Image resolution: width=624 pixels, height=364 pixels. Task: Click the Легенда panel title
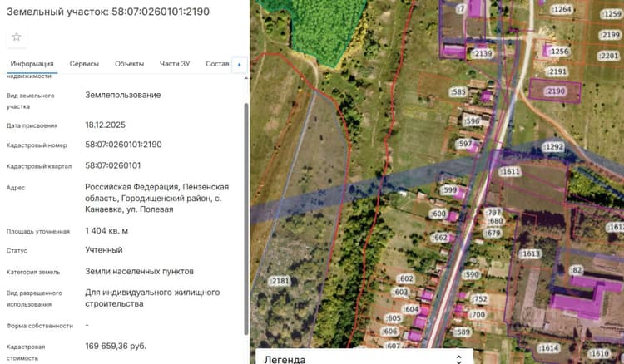(x=285, y=359)
